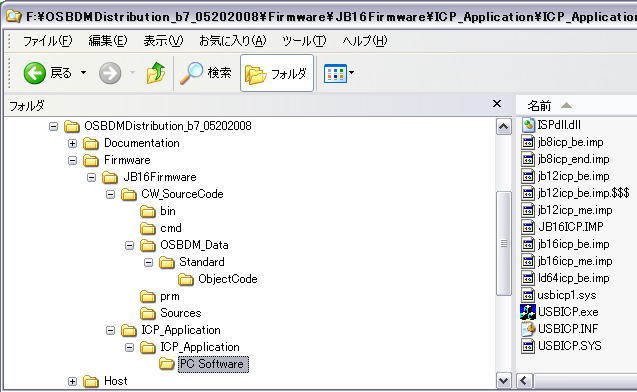
Task: Click the file list scroll left arrow
Action: [x=524, y=381]
